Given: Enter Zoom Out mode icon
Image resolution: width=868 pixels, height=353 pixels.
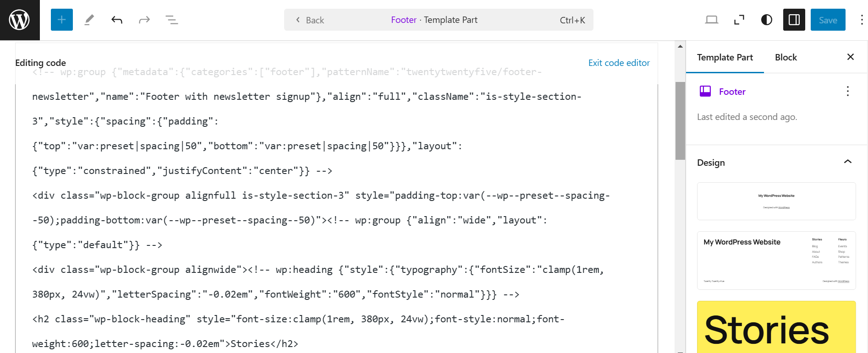Looking at the screenshot, I should point(739,20).
